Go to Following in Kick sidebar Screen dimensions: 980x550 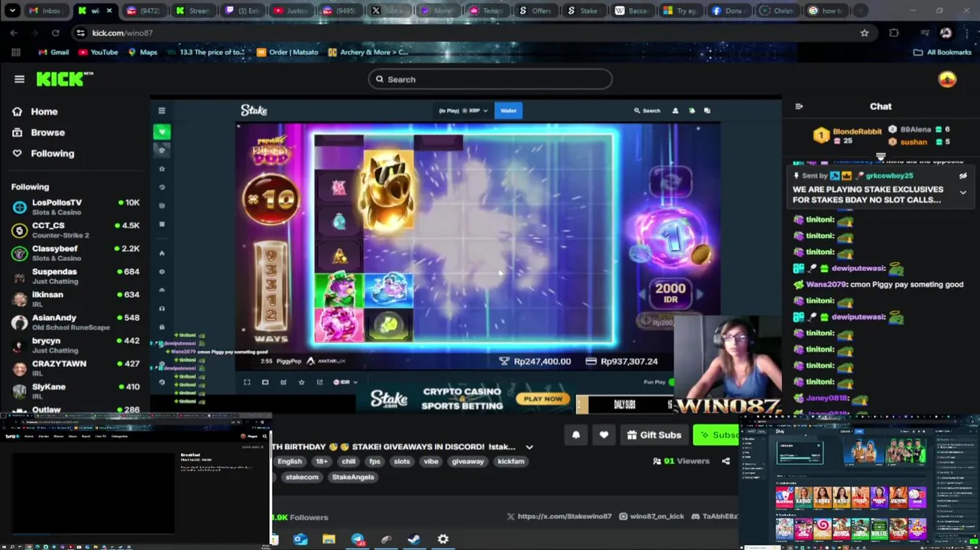click(52, 154)
